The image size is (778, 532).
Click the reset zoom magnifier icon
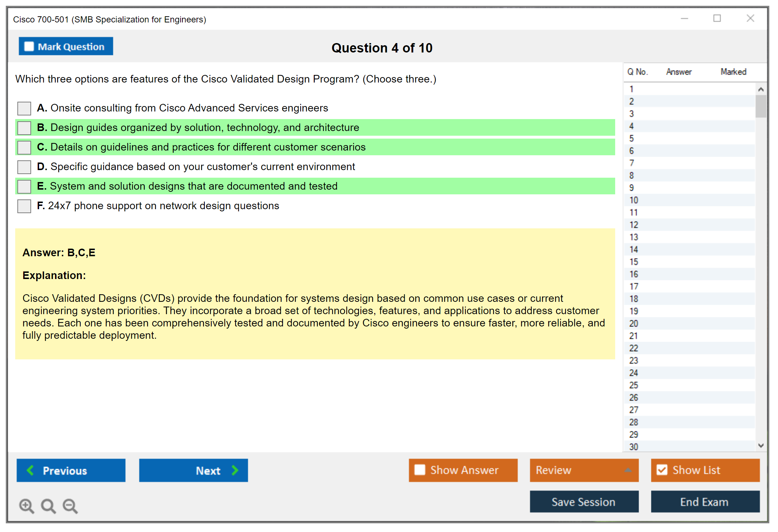48,506
